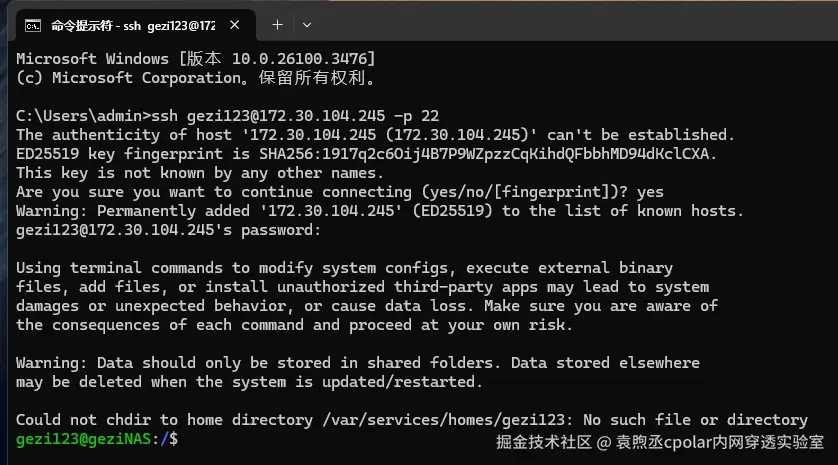Click the command prompt icon in tab
Viewport: 838px width, 465px height.
click(x=32, y=24)
